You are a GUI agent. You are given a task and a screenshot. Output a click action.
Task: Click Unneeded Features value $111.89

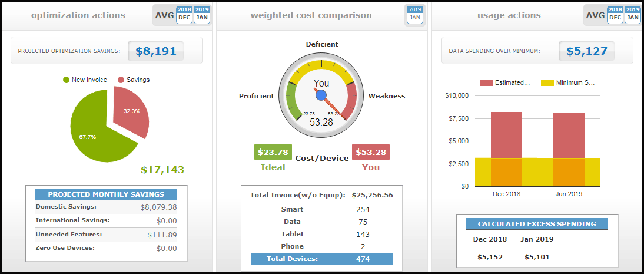[162, 235]
